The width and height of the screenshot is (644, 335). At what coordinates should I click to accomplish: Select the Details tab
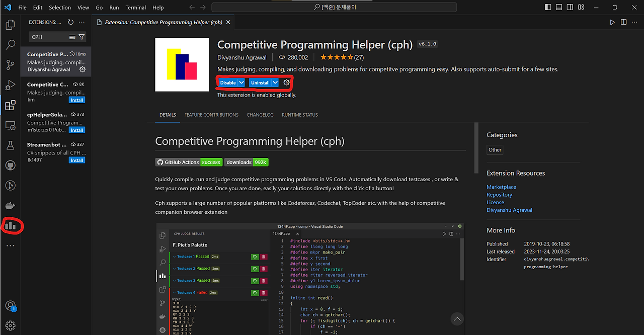click(x=168, y=115)
